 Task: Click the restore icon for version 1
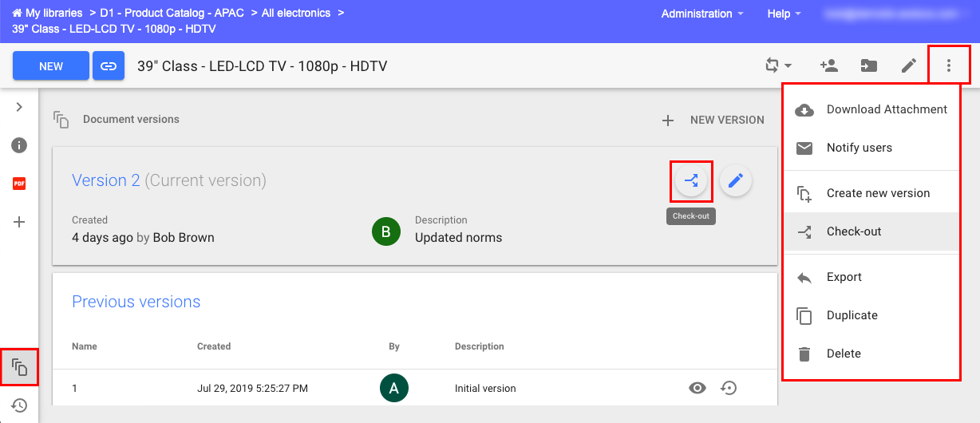728,388
